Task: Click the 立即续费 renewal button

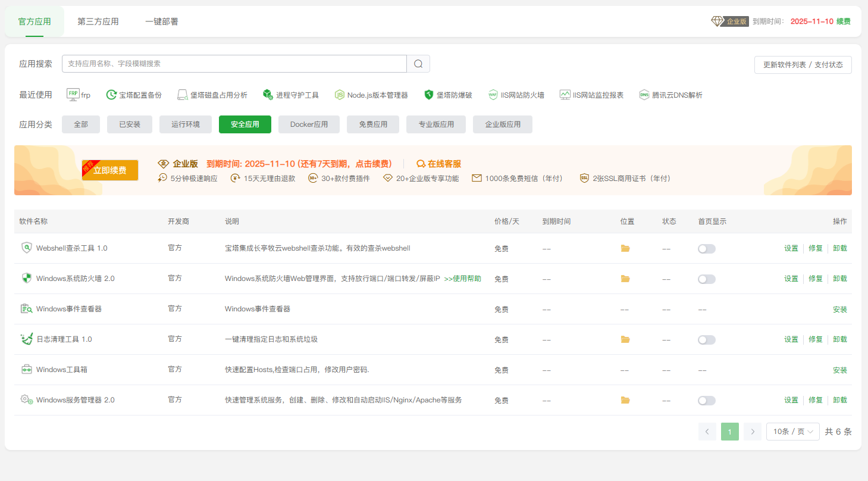Action: [110, 170]
